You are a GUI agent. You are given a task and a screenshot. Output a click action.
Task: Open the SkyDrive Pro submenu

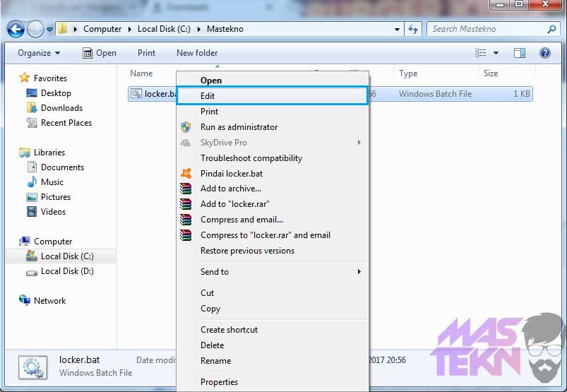coord(273,143)
